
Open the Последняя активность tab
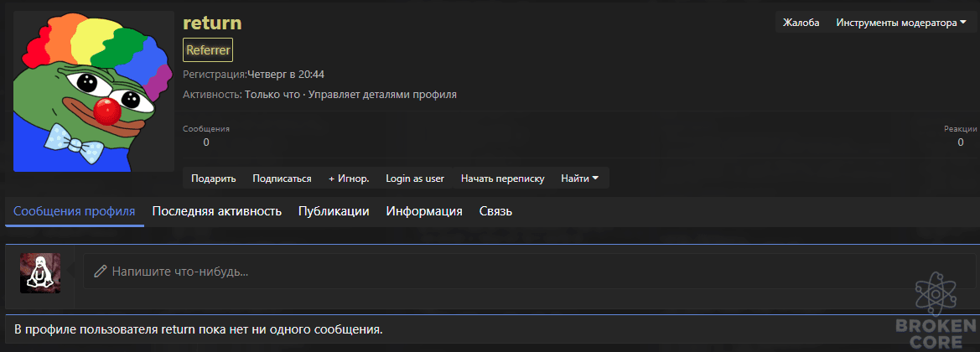[x=217, y=211]
